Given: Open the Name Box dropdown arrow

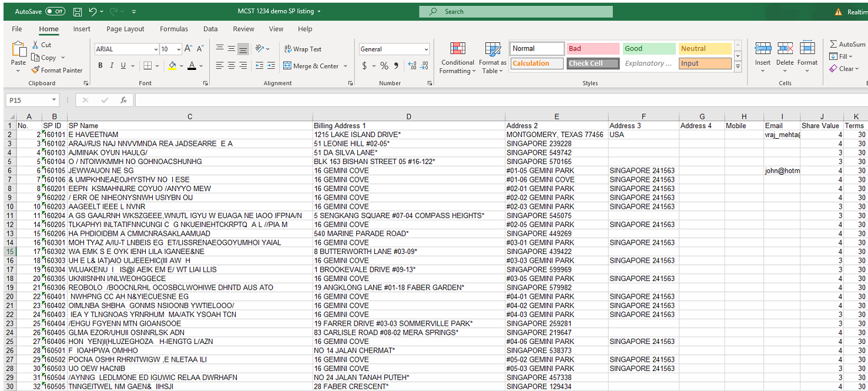Looking at the screenshot, I should pyautogui.click(x=54, y=101).
